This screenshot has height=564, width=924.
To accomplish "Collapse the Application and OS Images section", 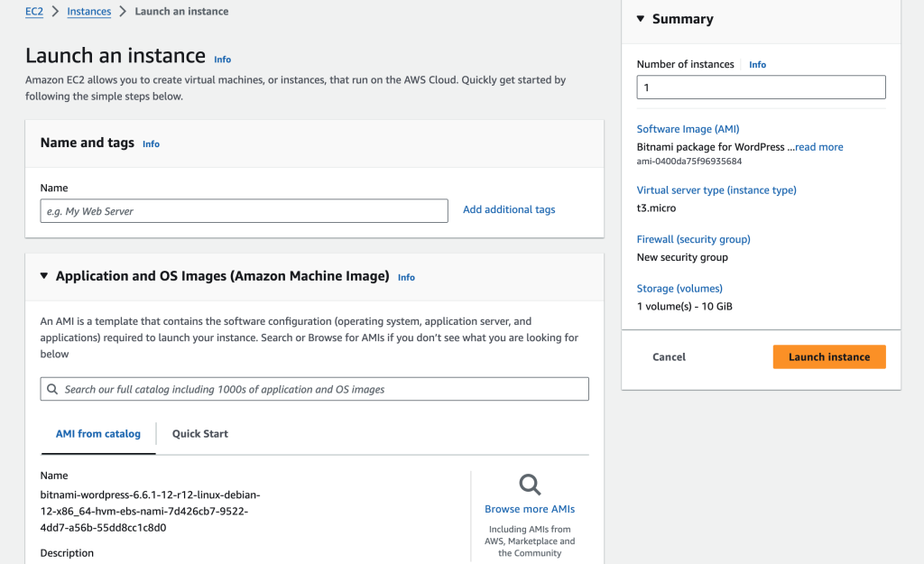I will coord(44,277).
